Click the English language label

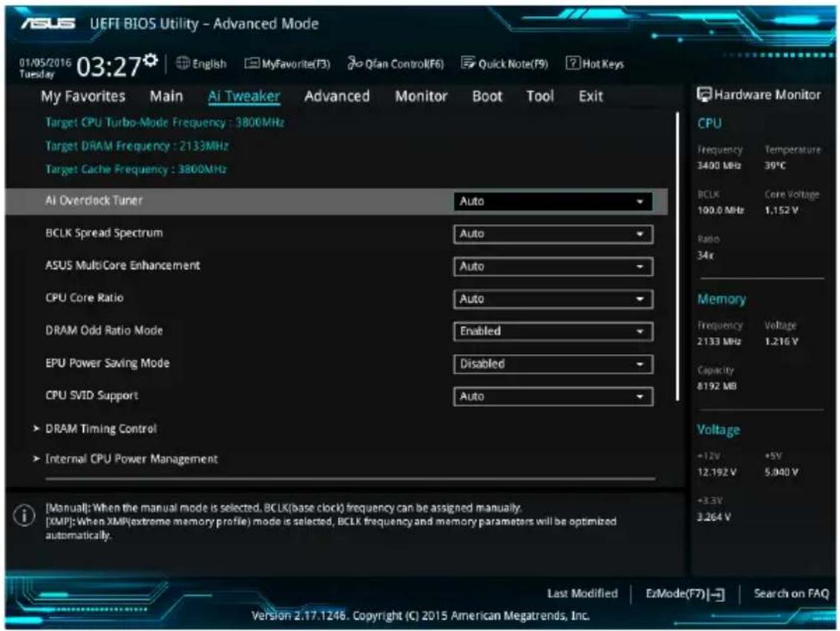(209, 64)
